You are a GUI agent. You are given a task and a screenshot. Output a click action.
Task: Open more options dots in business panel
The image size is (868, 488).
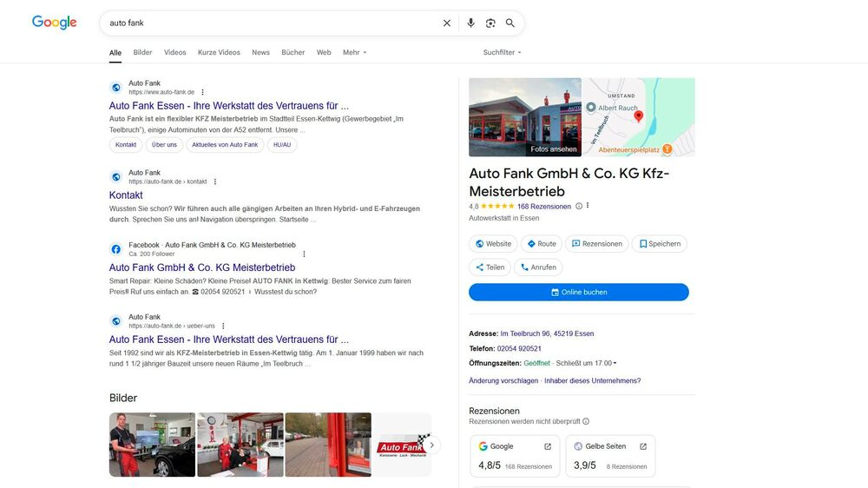click(588, 206)
